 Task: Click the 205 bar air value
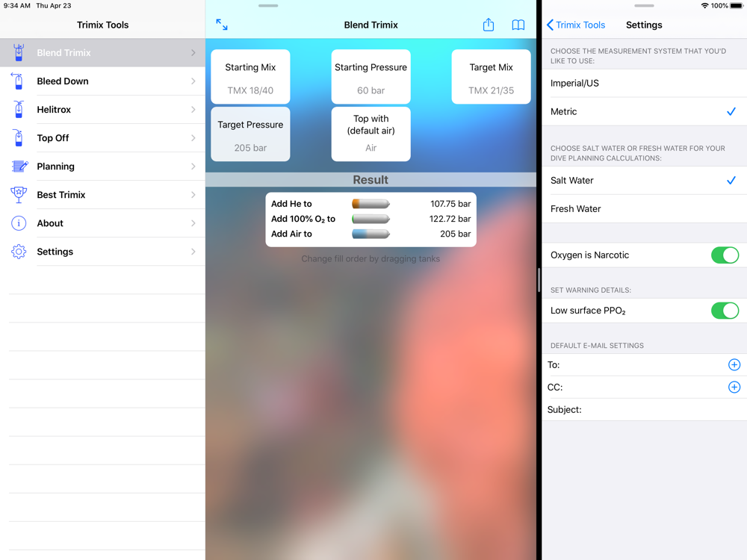click(x=456, y=234)
